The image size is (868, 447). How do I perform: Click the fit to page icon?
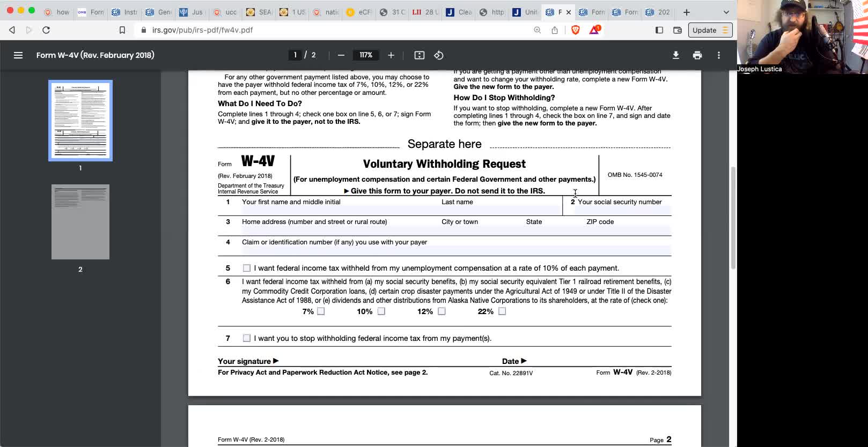(420, 55)
